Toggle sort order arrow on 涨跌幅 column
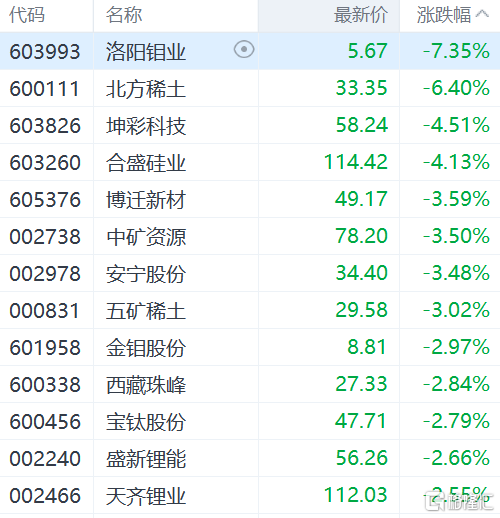 (482, 14)
